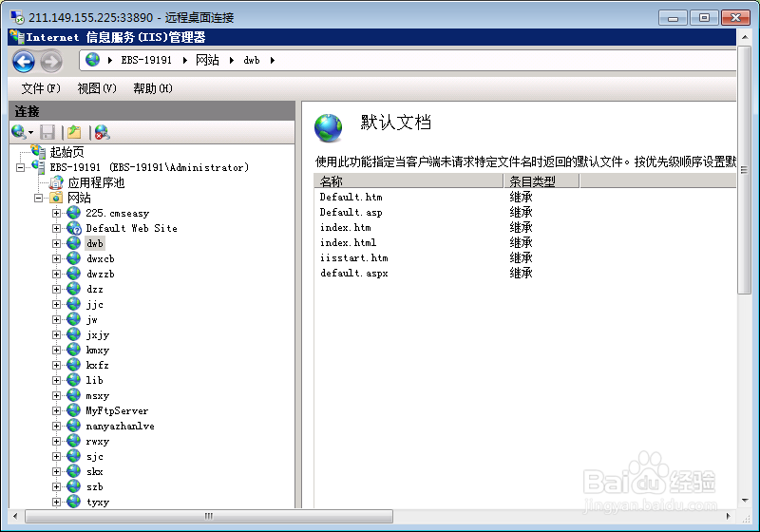This screenshot has width=760, height=532.
Task: Click the 起始页 start page icon
Action: (38, 152)
